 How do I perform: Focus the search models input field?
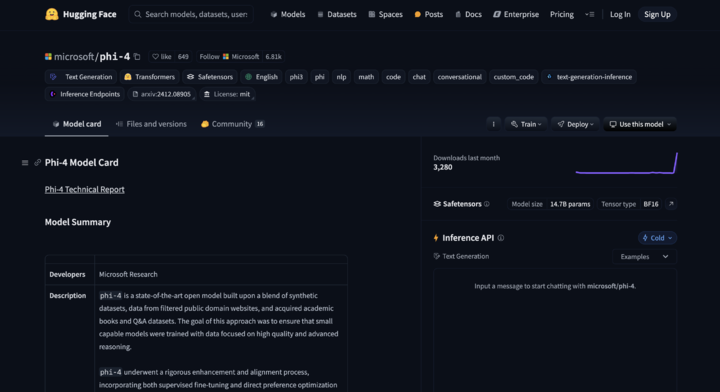click(191, 14)
